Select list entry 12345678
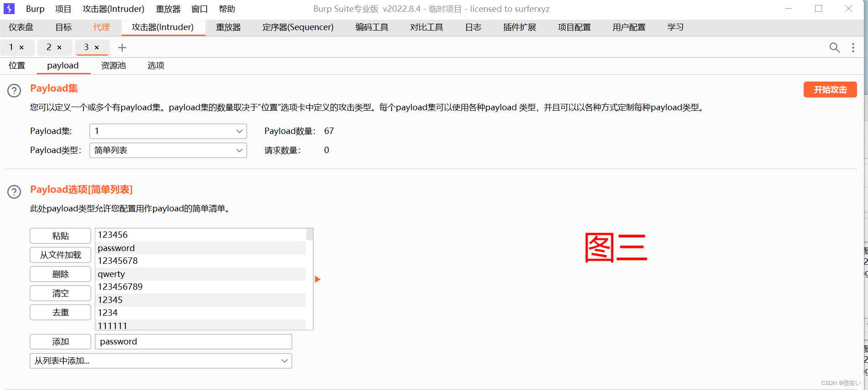Viewport: 868px width, 390px height. coord(201,261)
